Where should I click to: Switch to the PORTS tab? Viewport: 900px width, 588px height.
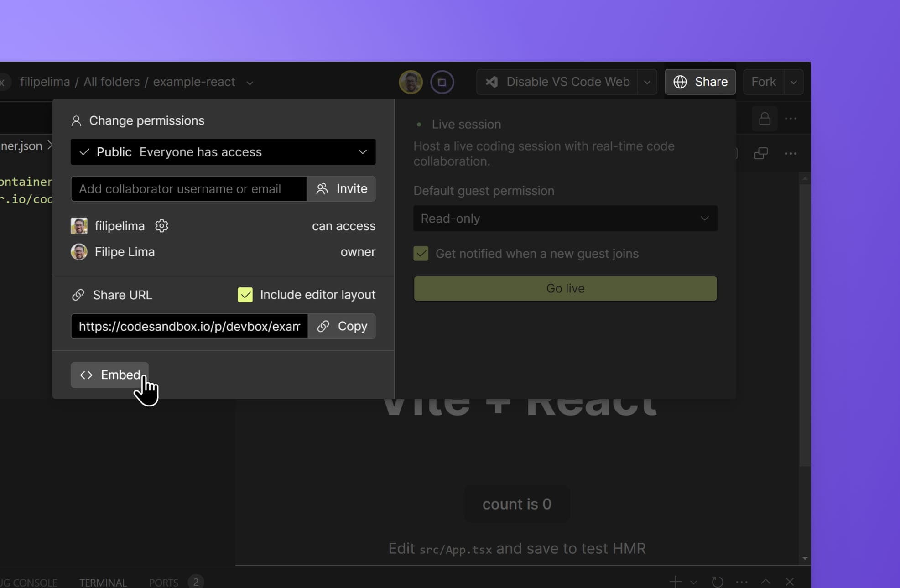(x=164, y=582)
